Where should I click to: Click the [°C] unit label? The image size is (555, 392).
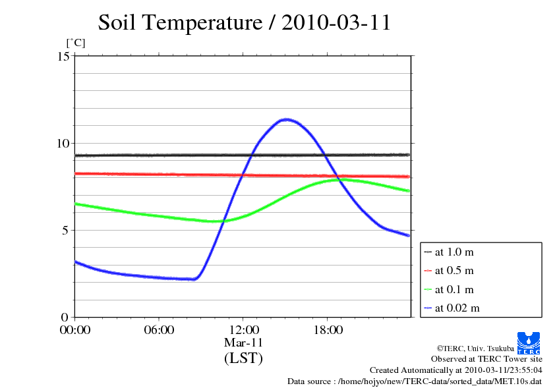(x=75, y=43)
